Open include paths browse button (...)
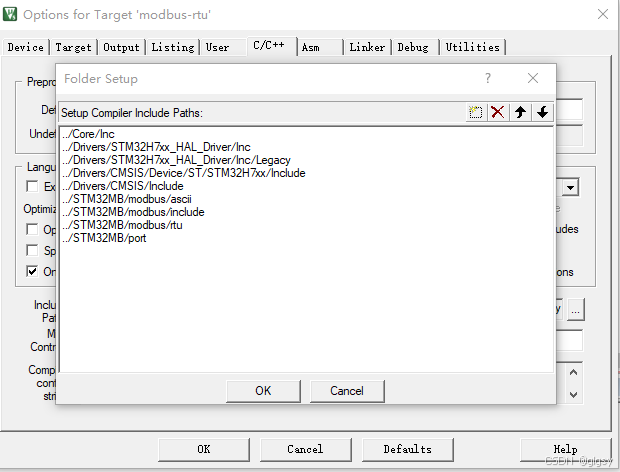Image resolution: width=620 pixels, height=472 pixels. coord(575,310)
